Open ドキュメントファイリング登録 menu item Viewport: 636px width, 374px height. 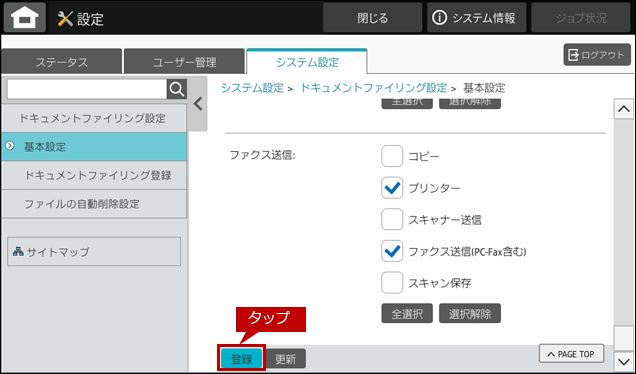click(x=94, y=175)
